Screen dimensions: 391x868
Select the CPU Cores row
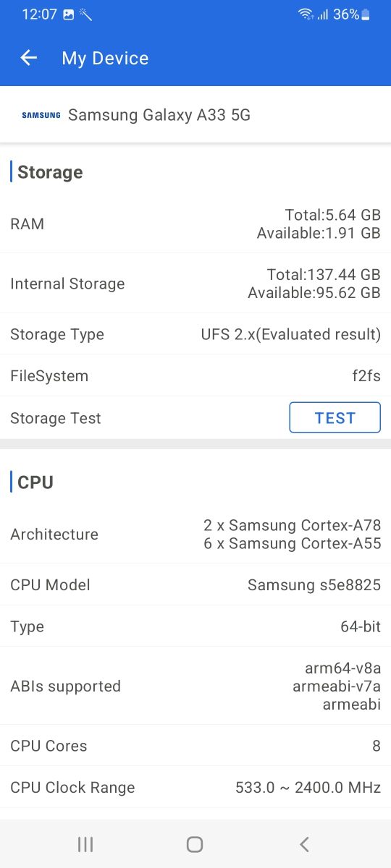[195, 746]
